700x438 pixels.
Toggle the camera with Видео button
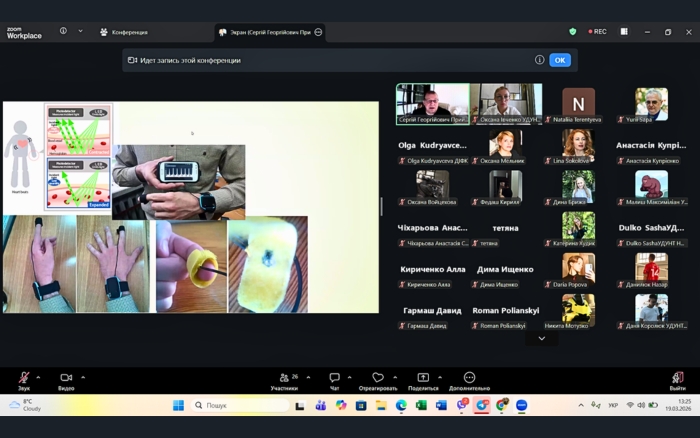pos(66,379)
